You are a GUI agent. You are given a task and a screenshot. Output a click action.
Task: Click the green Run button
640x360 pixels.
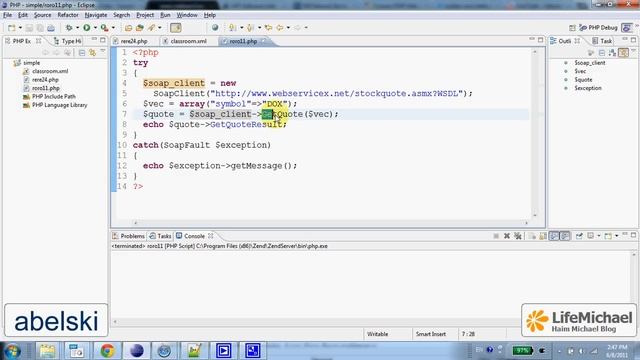tap(87, 28)
